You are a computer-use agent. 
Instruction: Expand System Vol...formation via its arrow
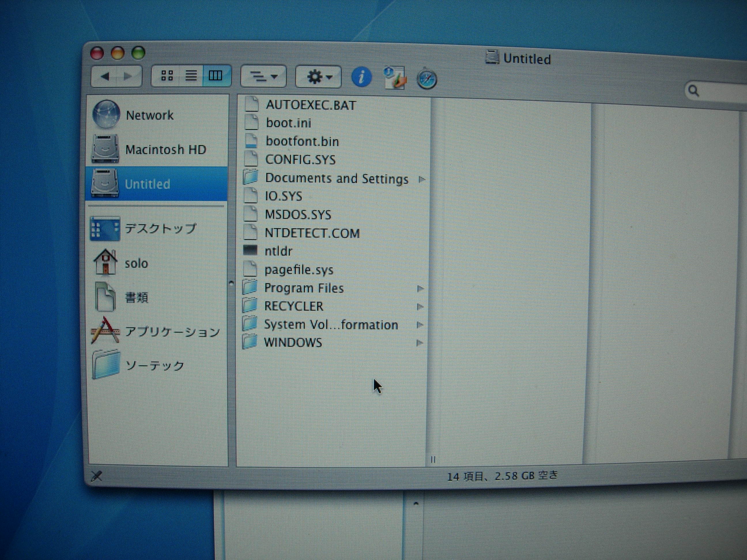point(420,325)
